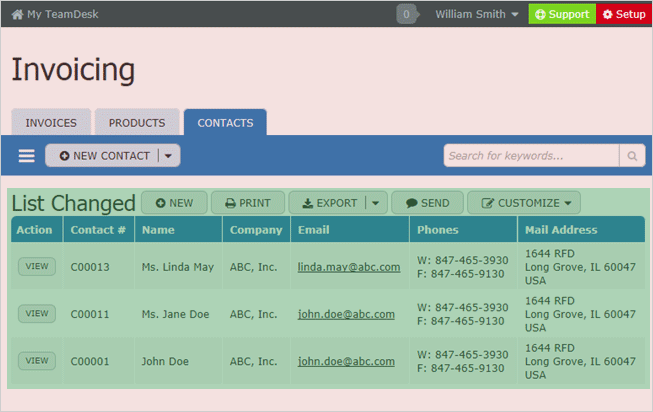Open the green Support button
The image size is (653, 412).
562,14
